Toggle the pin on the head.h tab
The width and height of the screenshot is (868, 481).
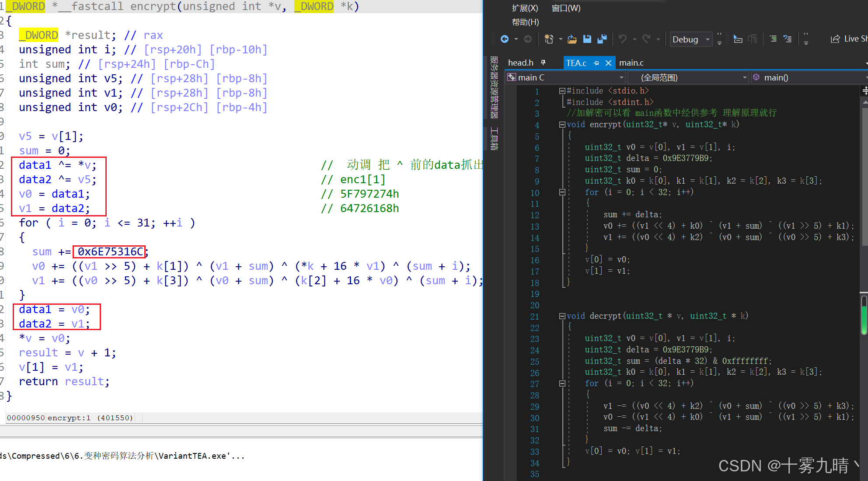coord(543,63)
